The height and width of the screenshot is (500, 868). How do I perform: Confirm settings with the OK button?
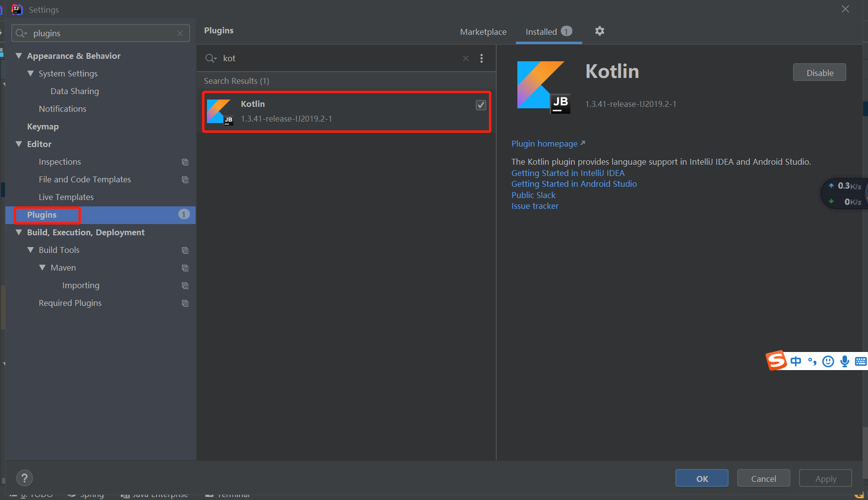pyautogui.click(x=702, y=478)
